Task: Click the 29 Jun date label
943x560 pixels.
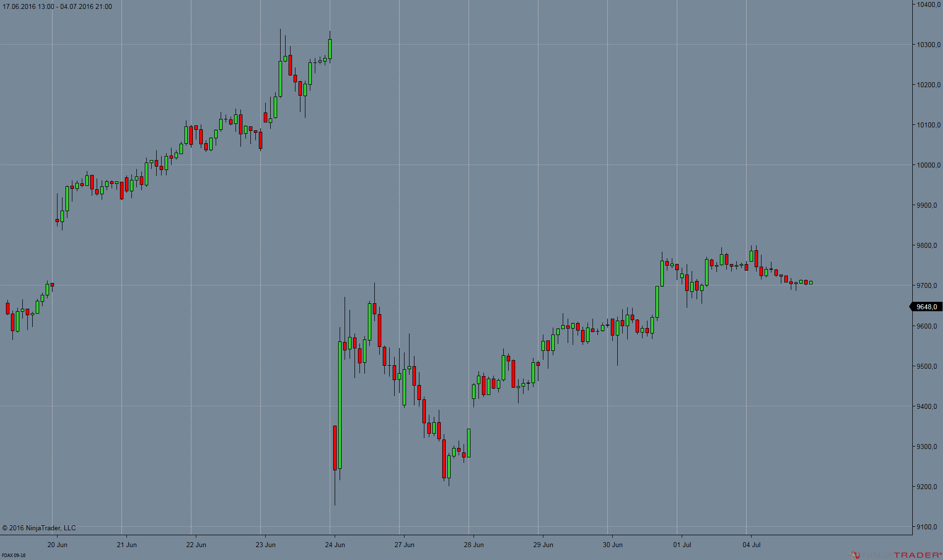Action: [543, 545]
